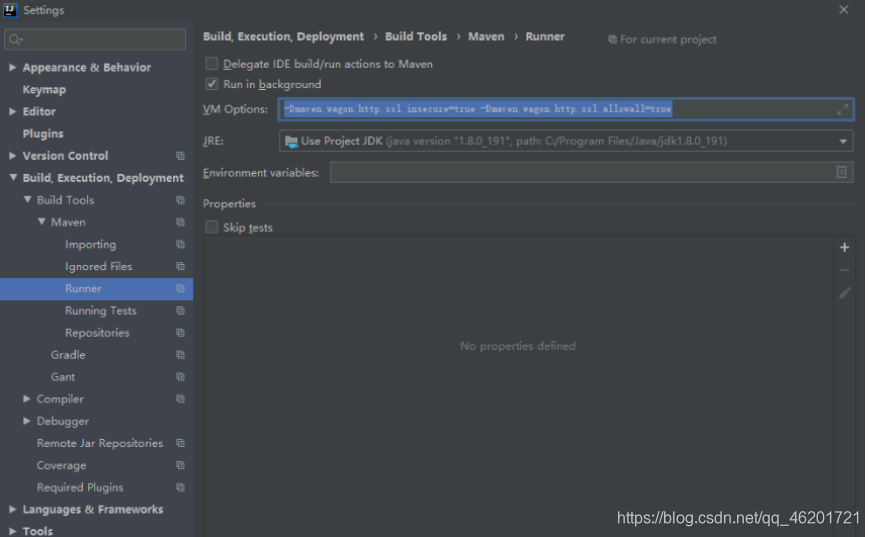Screen dimensions: 869x537
Task: Click the project-level icon beside Importing
Action: click(180, 244)
